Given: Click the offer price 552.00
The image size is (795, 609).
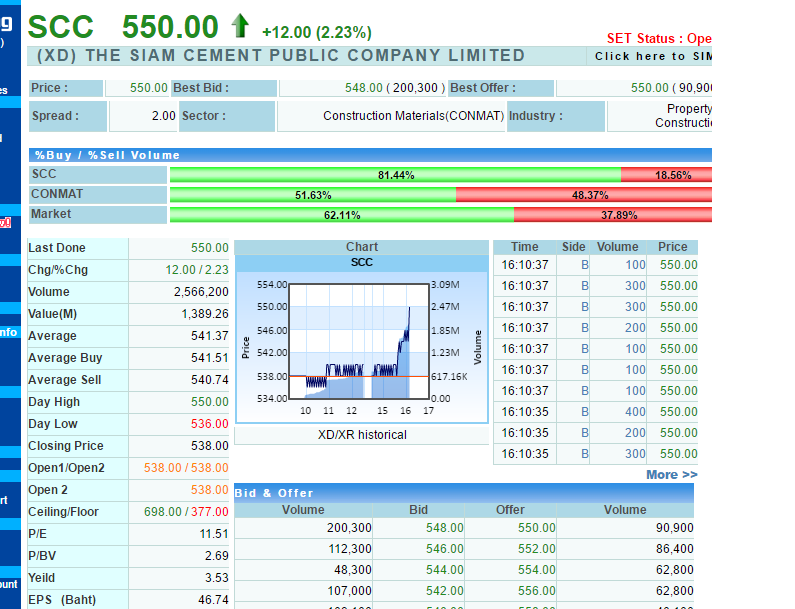Looking at the screenshot, I should coord(536,549).
